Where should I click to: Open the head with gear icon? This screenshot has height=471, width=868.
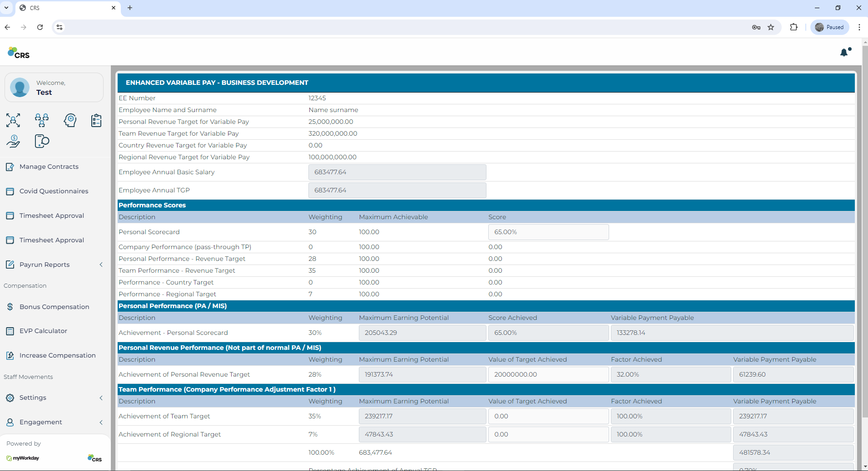pos(70,120)
